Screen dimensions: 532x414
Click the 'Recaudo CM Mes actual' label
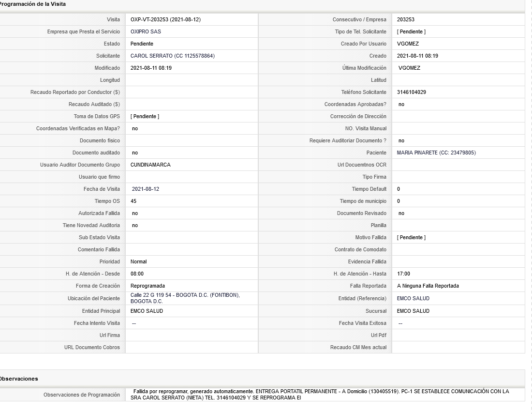coord(358,348)
